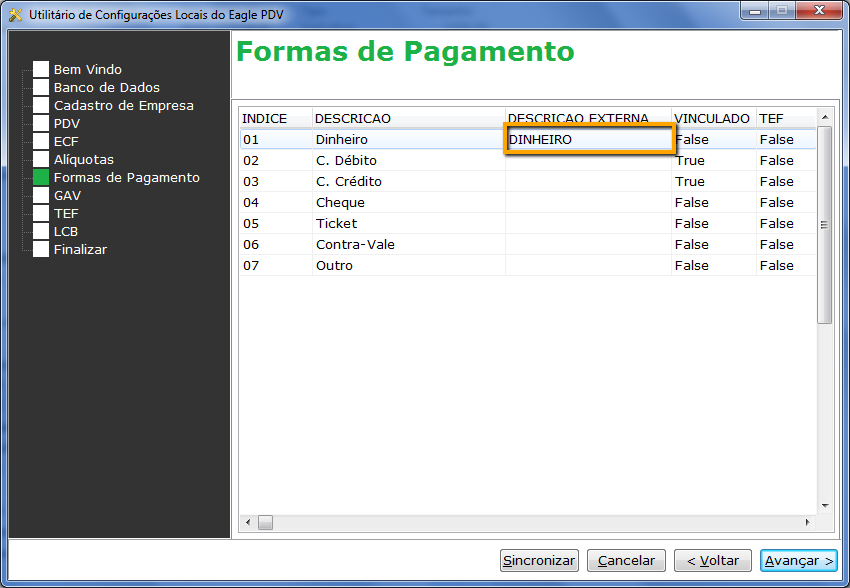Click the DESCRICAO EXTERNA column header
The height and width of the screenshot is (588, 850).
tap(588, 118)
